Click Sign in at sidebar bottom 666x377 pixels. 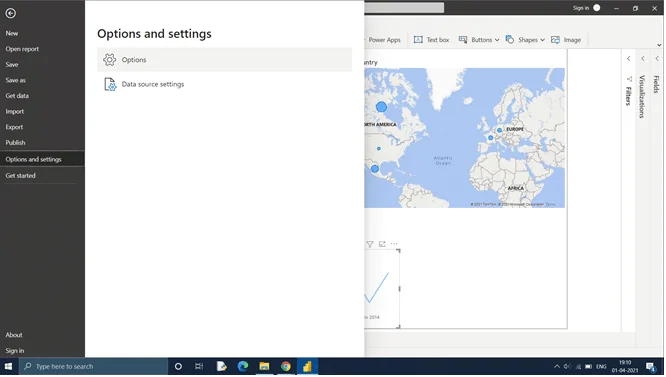[14, 351]
